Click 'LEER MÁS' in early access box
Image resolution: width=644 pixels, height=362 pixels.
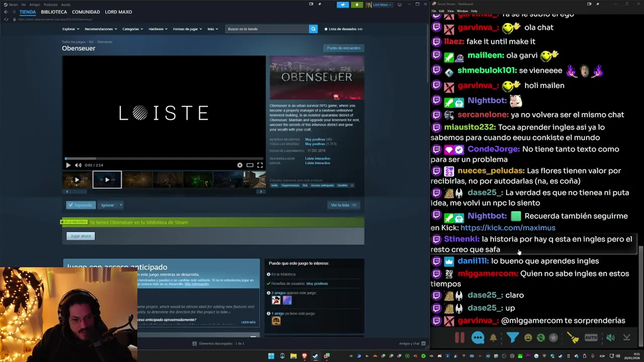[249, 322]
